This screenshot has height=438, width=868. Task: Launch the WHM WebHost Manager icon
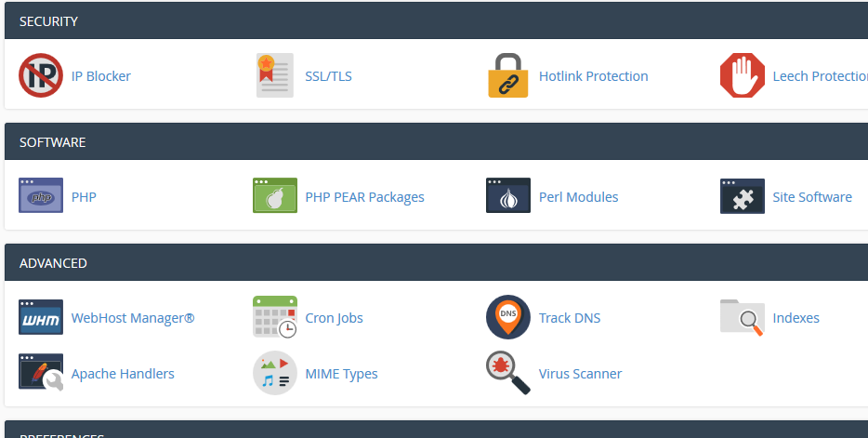coord(40,317)
